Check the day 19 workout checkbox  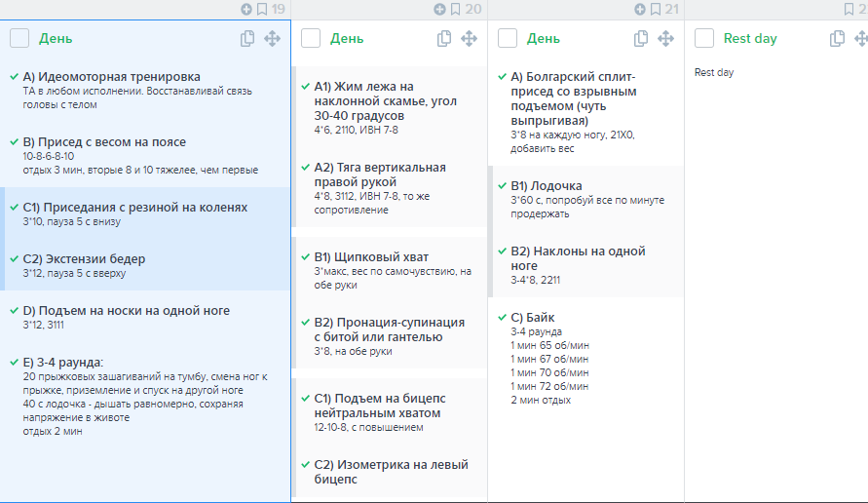(19, 38)
